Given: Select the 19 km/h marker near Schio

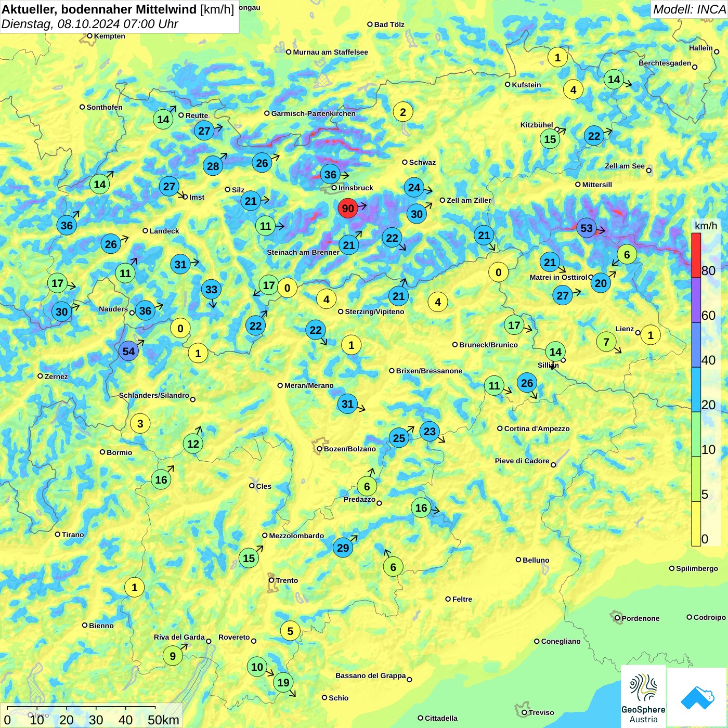Looking at the screenshot, I should [283, 683].
